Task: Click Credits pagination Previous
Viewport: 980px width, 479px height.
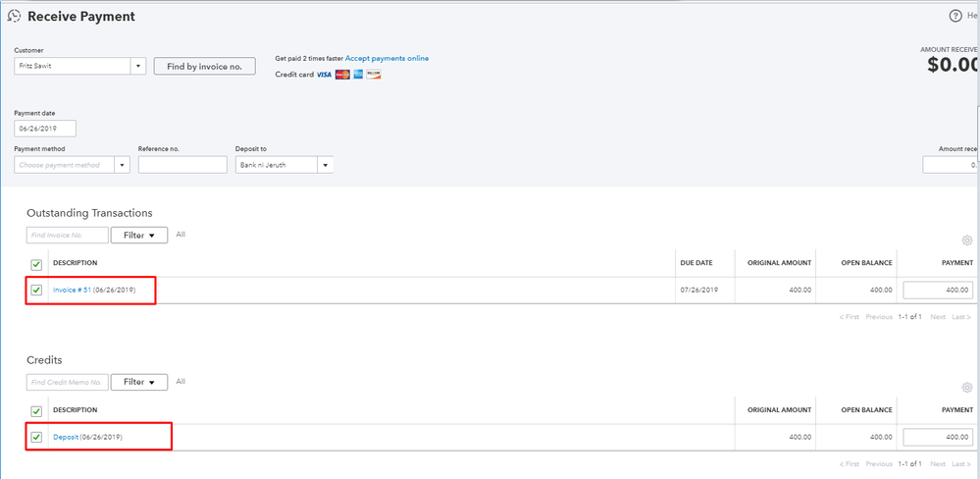Action: [x=879, y=464]
